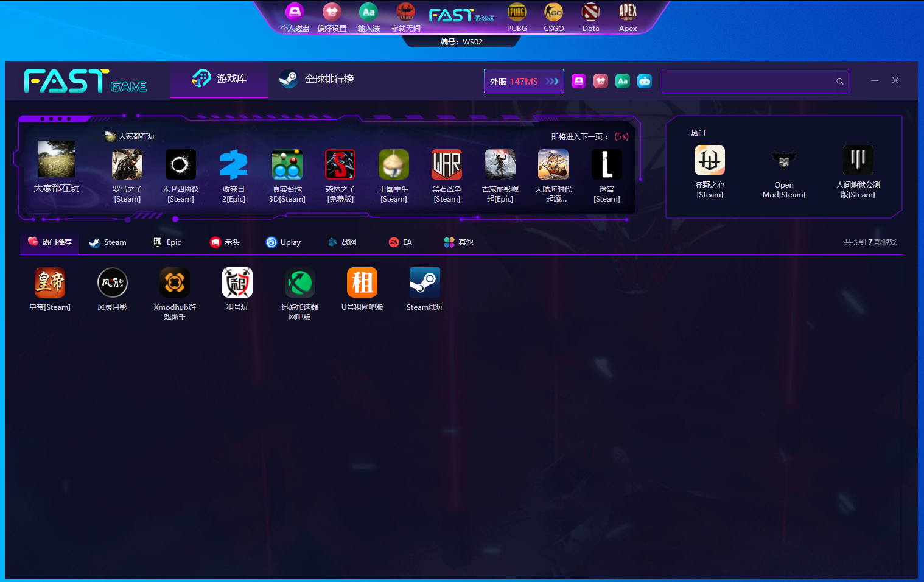Open 人间地狱公测版[Steam] in 热门 panel
This screenshot has height=582, width=924.
[x=858, y=172]
